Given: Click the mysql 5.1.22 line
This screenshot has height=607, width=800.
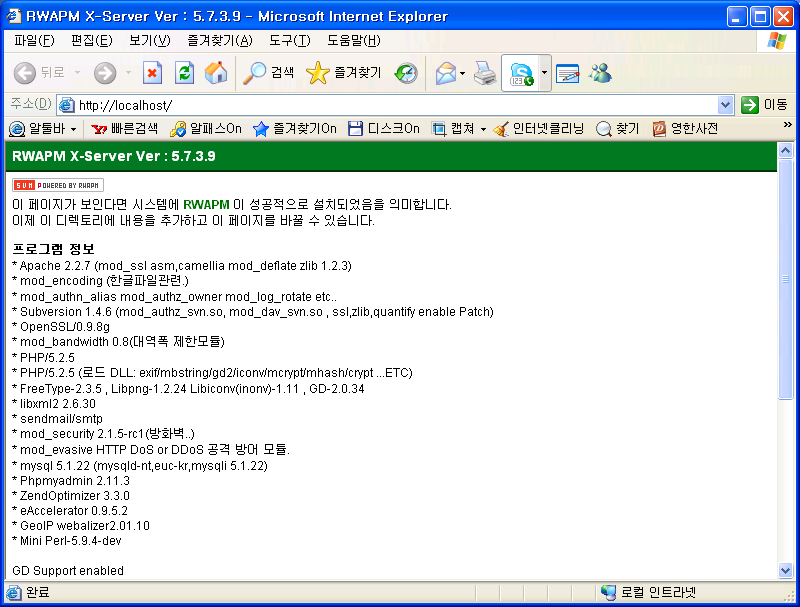Looking at the screenshot, I should click(x=140, y=465).
